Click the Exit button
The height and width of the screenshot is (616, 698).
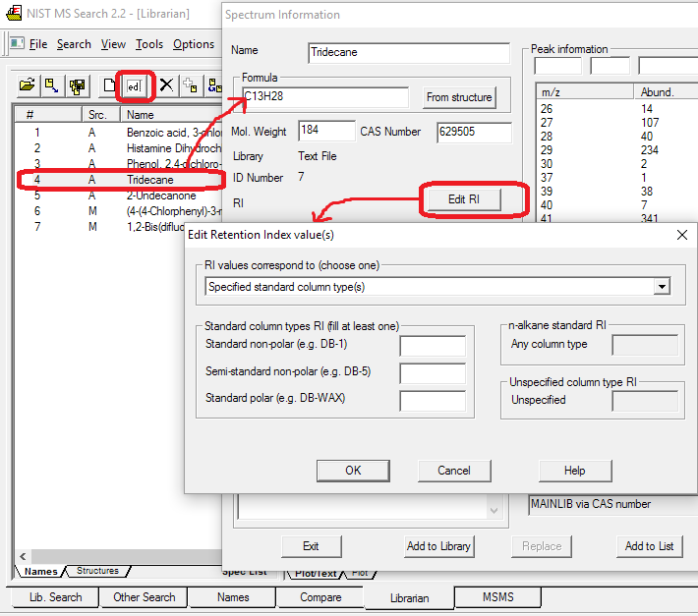[312, 546]
